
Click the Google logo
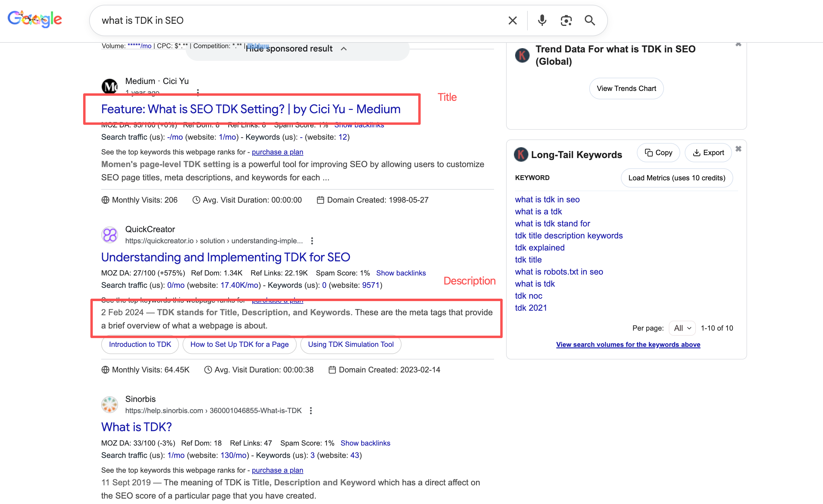coord(35,19)
